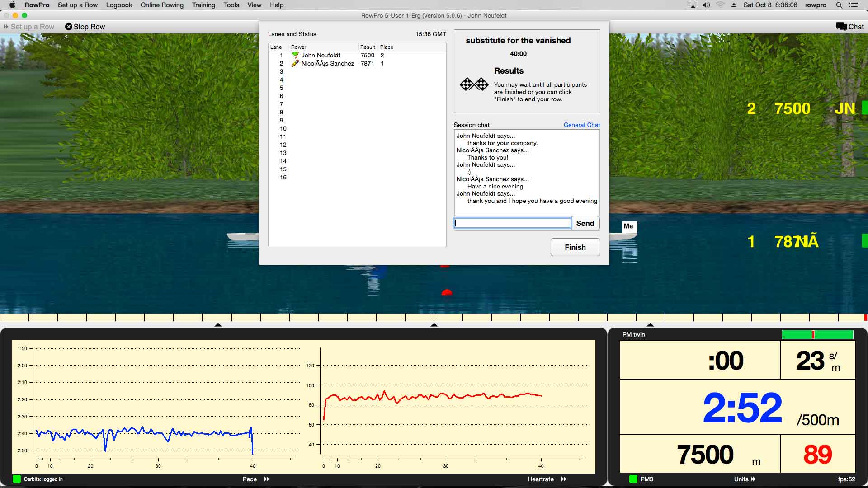Select the Logbook menu item
This screenshot has width=868, height=488.
pyautogui.click(x=118, y=5)
